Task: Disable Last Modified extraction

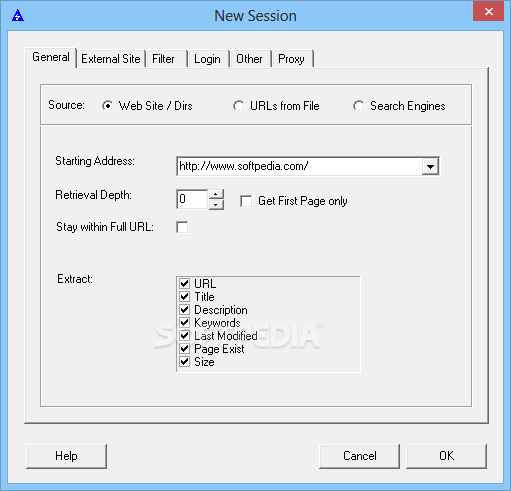Action: [x=184, y=336]
